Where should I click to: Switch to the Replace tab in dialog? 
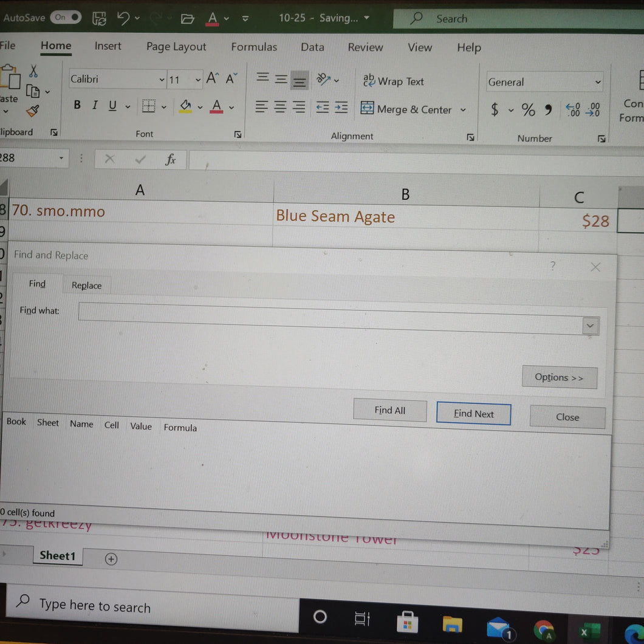point(86,286)
